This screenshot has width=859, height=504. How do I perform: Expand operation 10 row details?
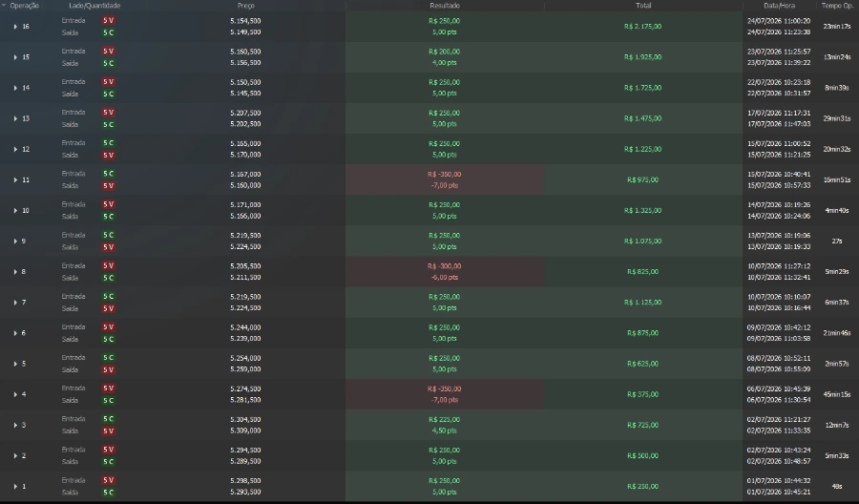point(15,210)
